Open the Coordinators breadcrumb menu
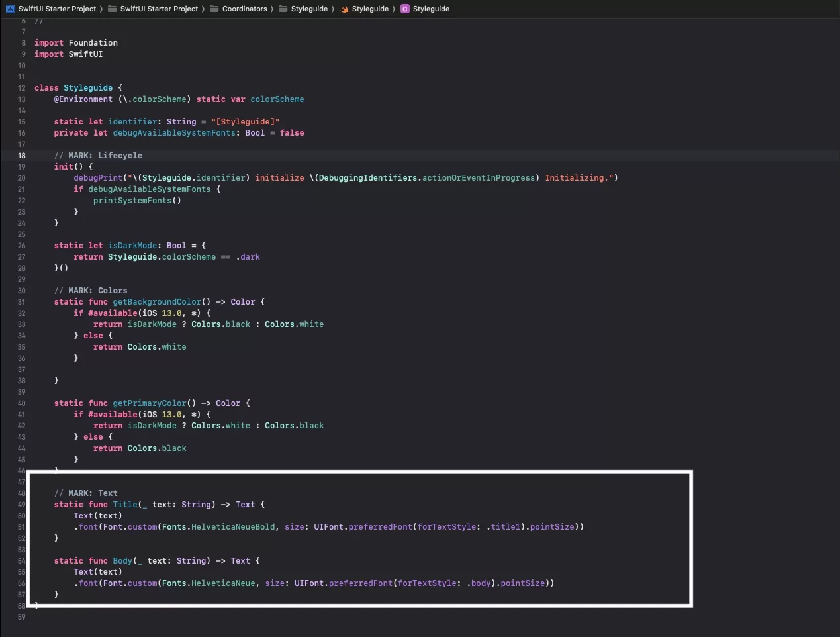 point(245,9)
